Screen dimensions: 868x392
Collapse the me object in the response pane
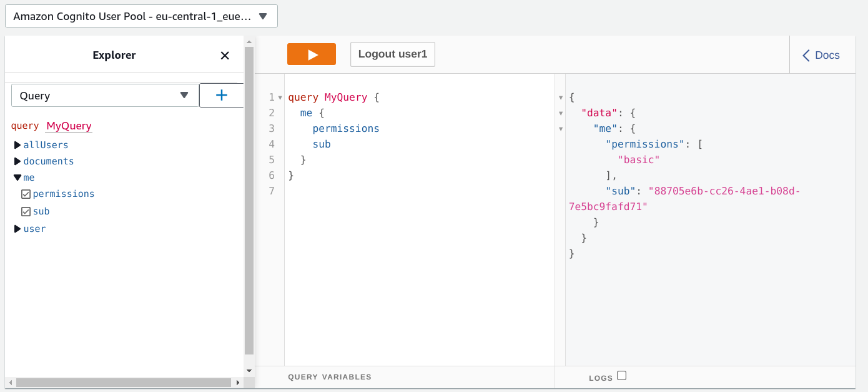[560, 129]
